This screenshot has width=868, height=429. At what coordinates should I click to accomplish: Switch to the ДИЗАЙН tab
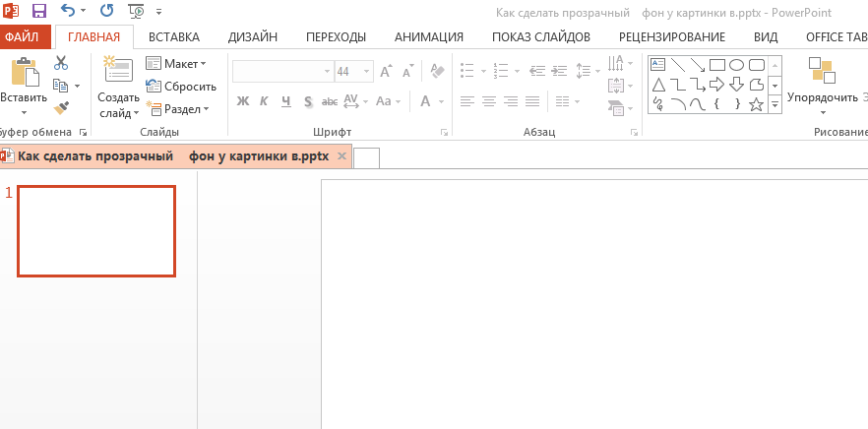pos(252,37)
